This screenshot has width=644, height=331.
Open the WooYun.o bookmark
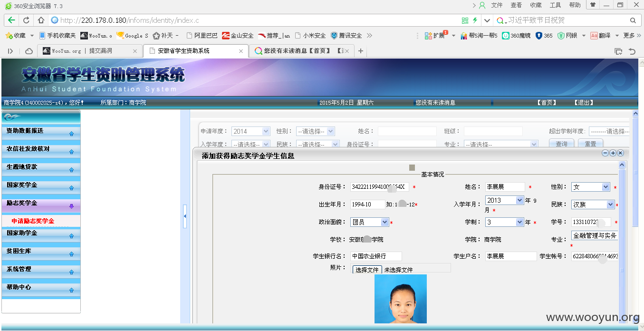tap(96, 36)
